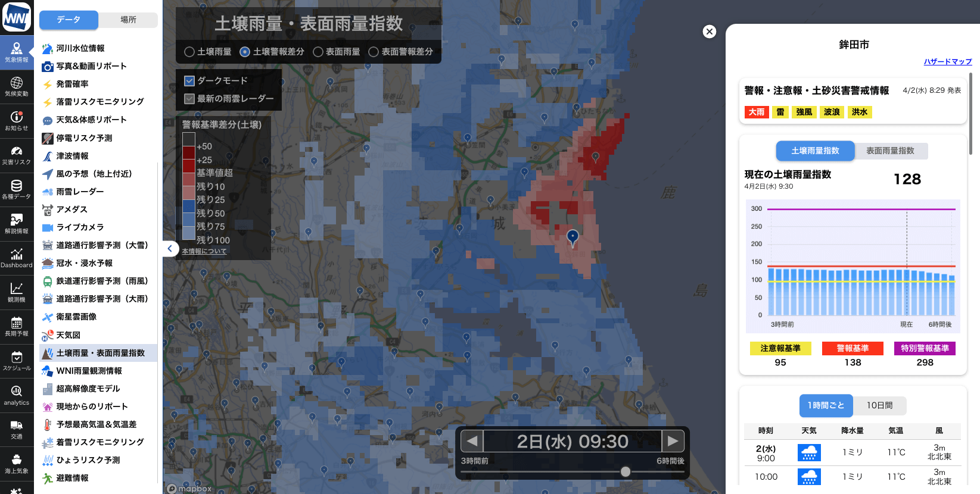Collapse the side panel with chevron arrow
This screenshot has width=980, height=494.
click(170, 249)
